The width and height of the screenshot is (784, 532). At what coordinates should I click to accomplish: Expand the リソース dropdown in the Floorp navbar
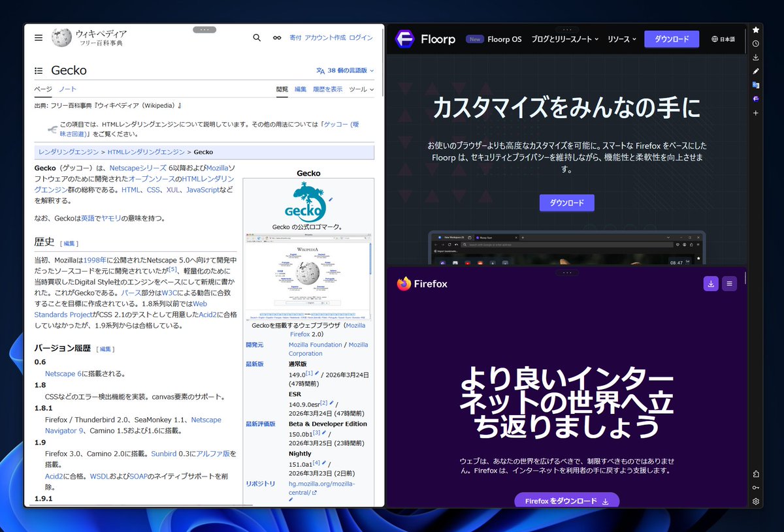620,39
